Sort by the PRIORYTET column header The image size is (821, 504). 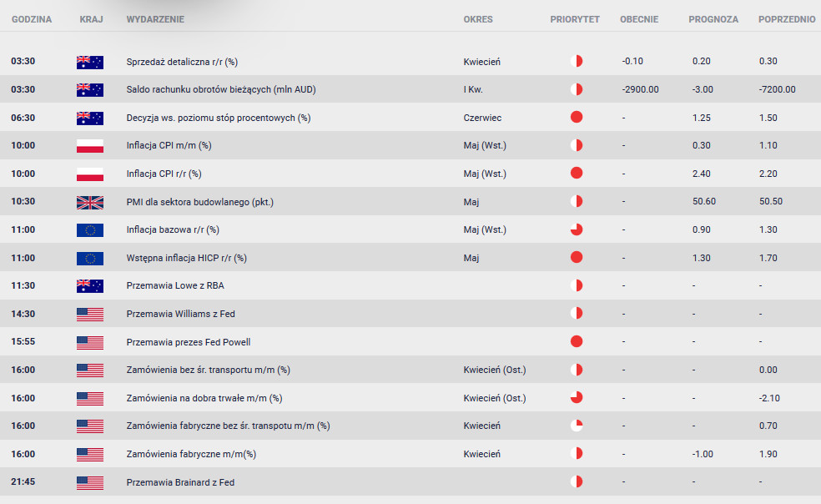[574, 19]
